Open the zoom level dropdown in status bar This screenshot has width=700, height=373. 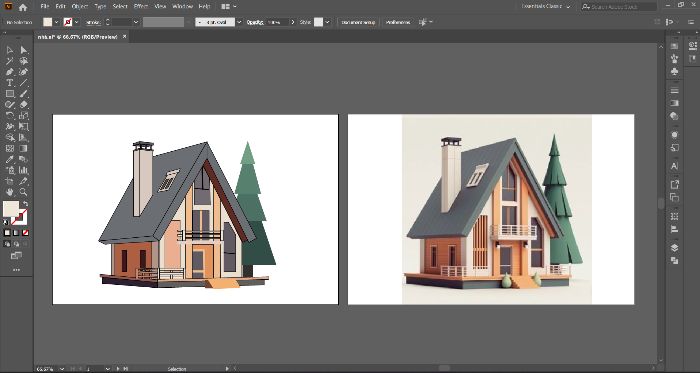click(x=62, y=369)
